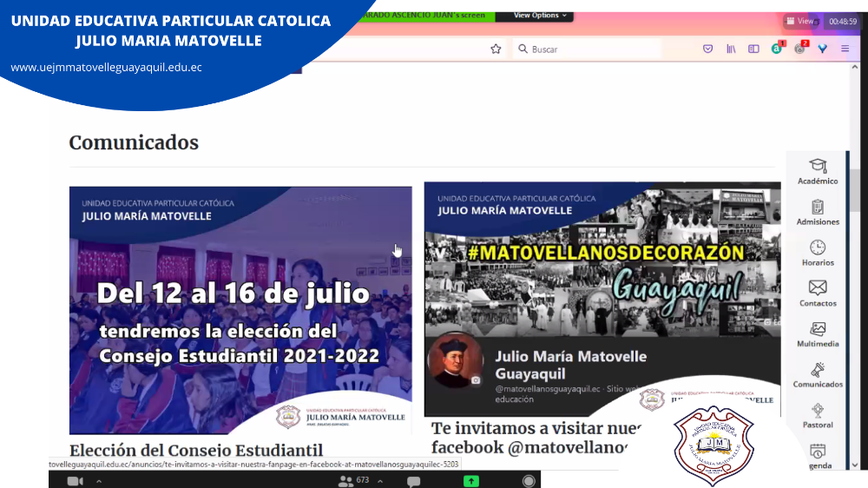
Task: Click the Comunicados section heading
Action: click(134, 142)
